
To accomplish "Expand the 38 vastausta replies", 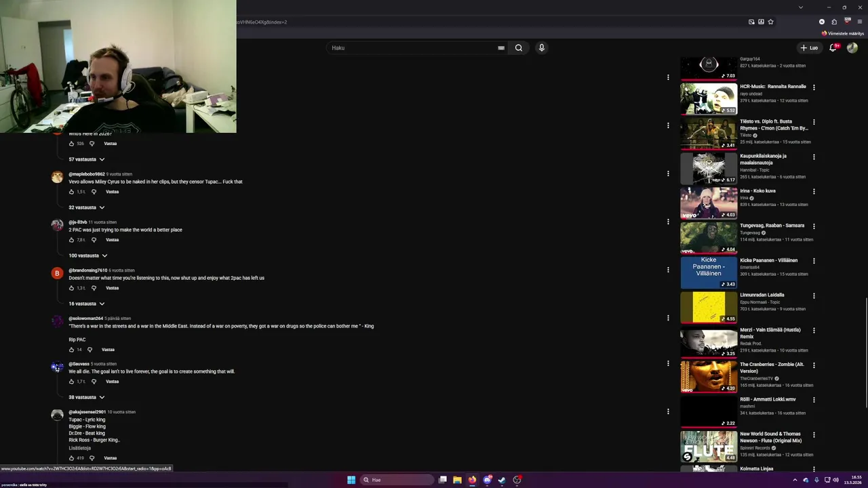I will 87,397.
